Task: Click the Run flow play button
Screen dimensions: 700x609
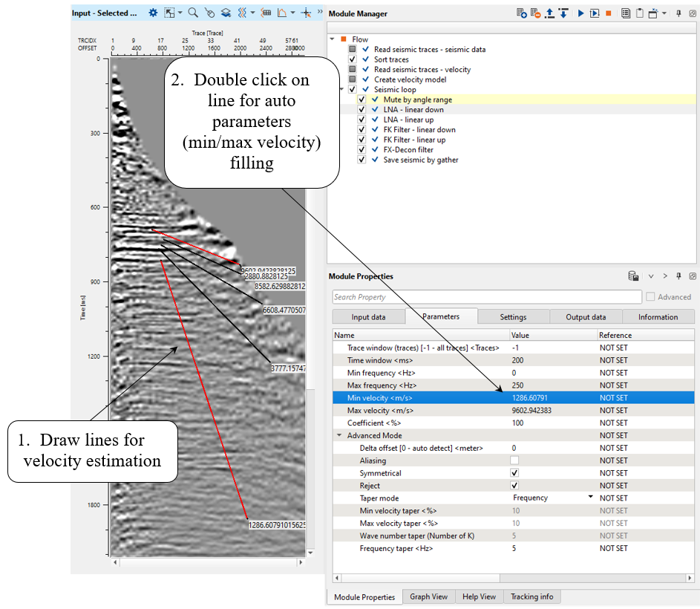Action: (x=580, y=13)
